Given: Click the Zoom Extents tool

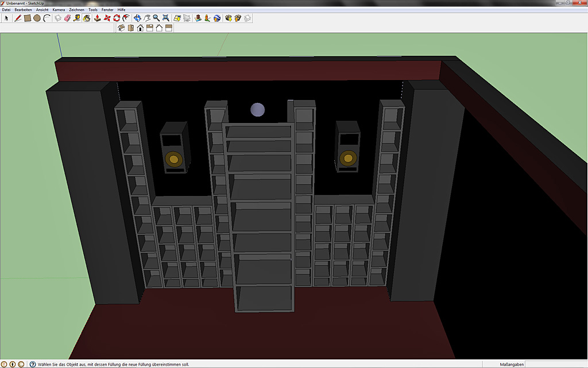Looking at the screenshot, I should point(166,18).
